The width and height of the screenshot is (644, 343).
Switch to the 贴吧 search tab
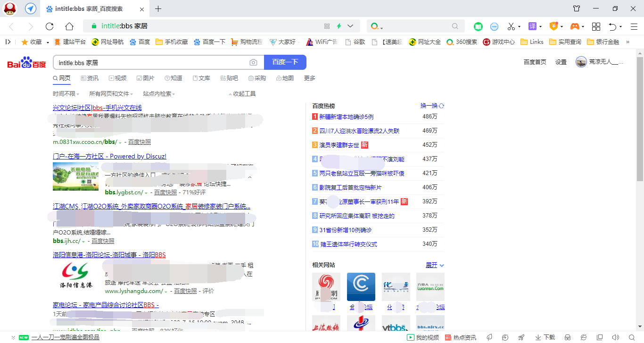tap(230, 78)
